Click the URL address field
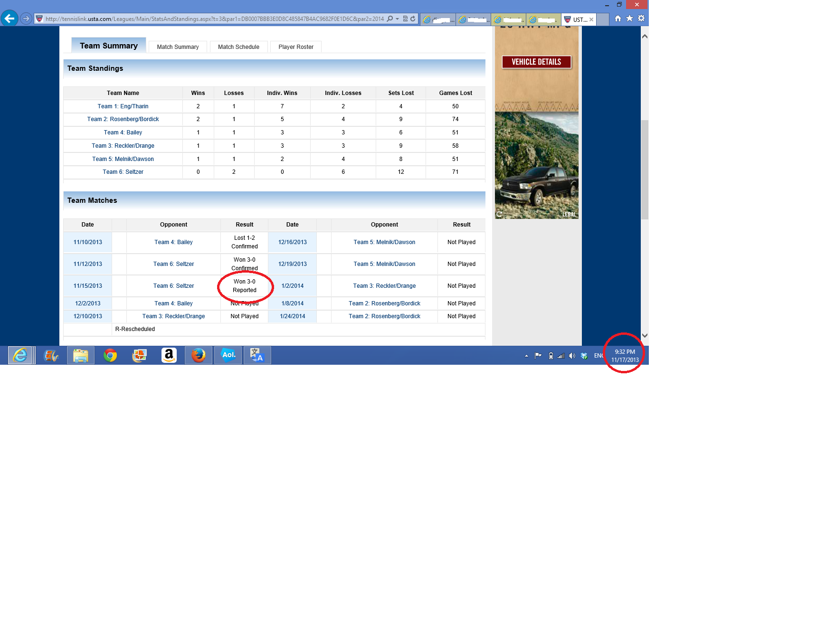 [214, 19]
